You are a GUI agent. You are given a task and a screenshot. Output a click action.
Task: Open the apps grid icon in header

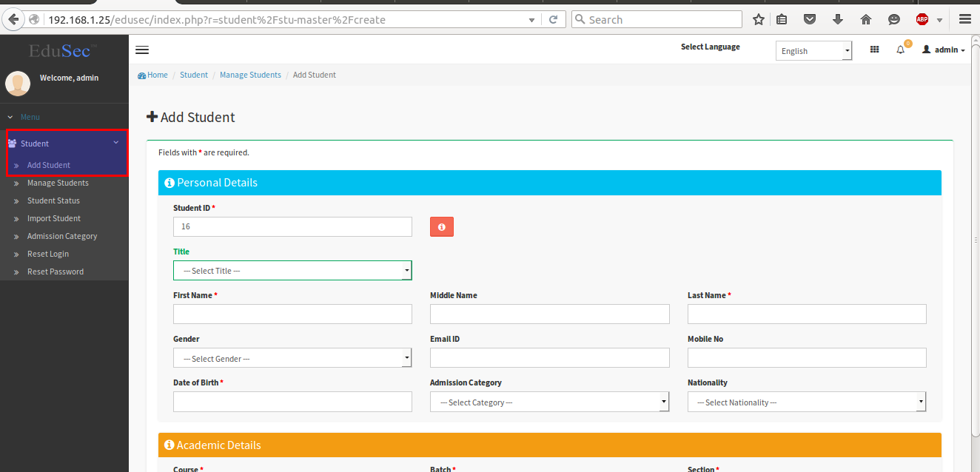pyautogui.click(x=875, y=50)
